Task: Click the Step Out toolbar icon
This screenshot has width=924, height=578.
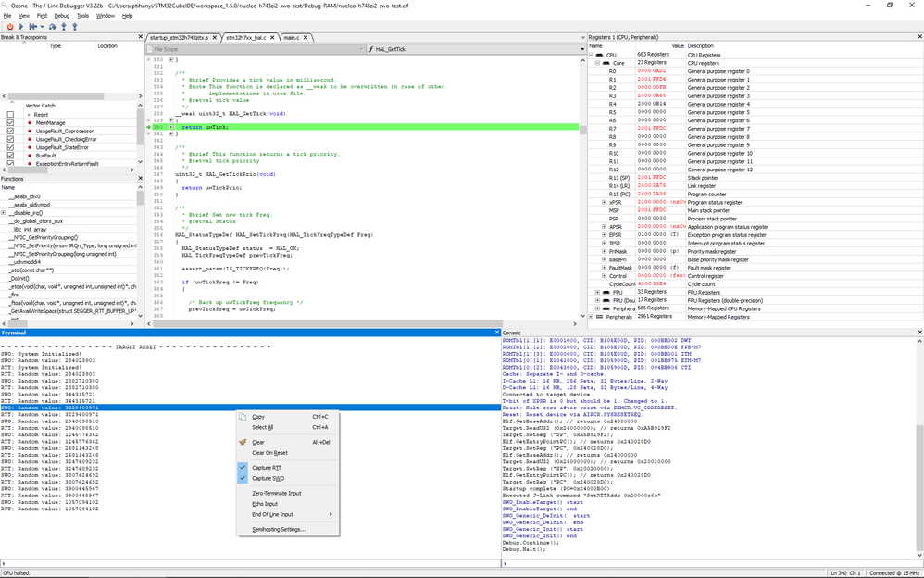Action: coord(75,27)
